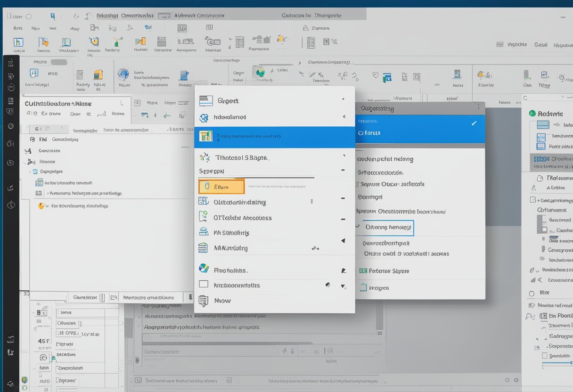Toggle the empty checkbox beside Nrzbooanistites
The height and width of the screenshot is (392, 573).
[204, 284]
